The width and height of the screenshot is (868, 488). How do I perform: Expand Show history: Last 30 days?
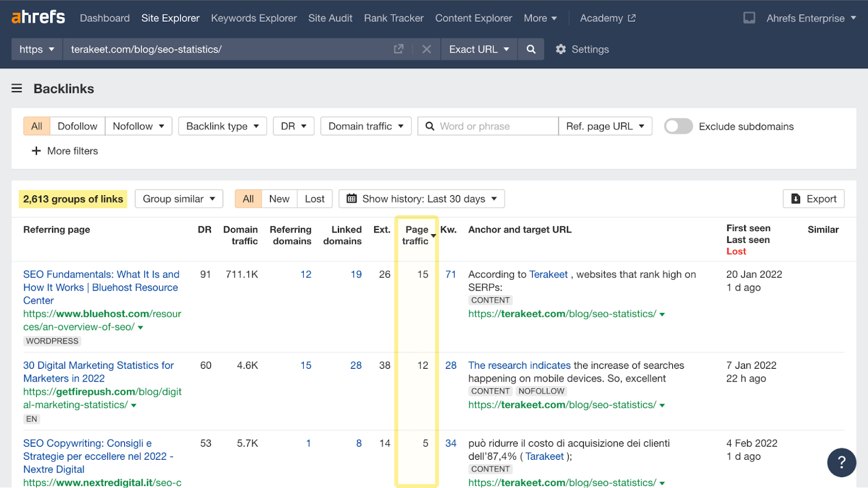[x=422, y=199]
